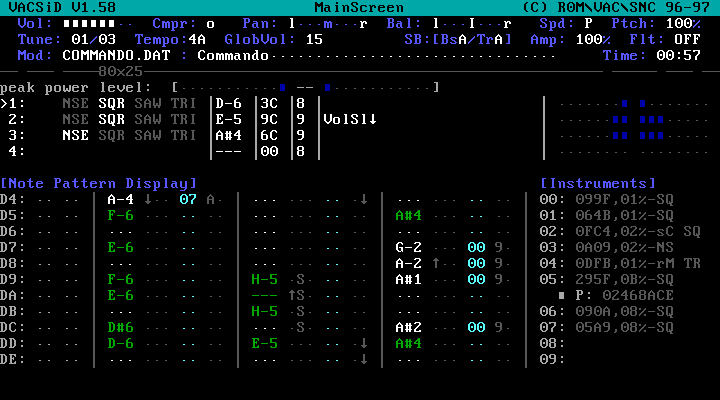This screenshot has width=720, height=400.
Task: Click the Tempo 4A value
Action: (x=197, y=39)
